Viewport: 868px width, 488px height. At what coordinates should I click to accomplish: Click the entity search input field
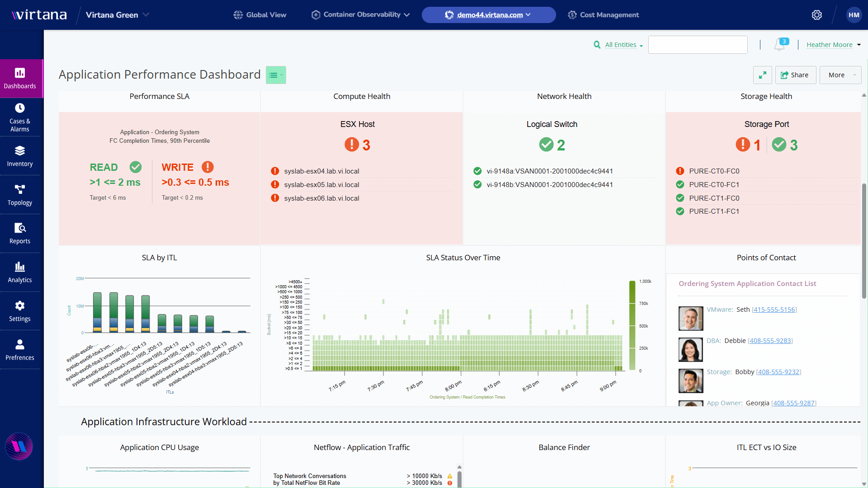coord(697,45)
